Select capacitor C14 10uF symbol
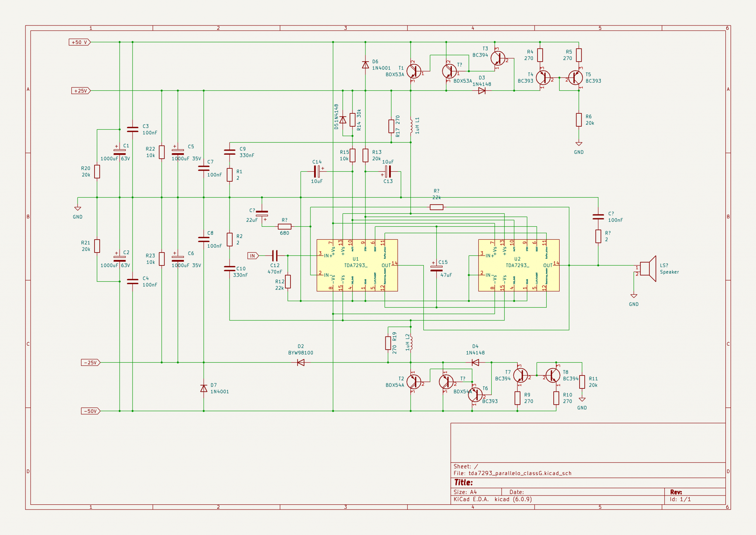Image resolution: width=756 pixels, height=535 pixels. pyautogui.click(x=317, y=171)
